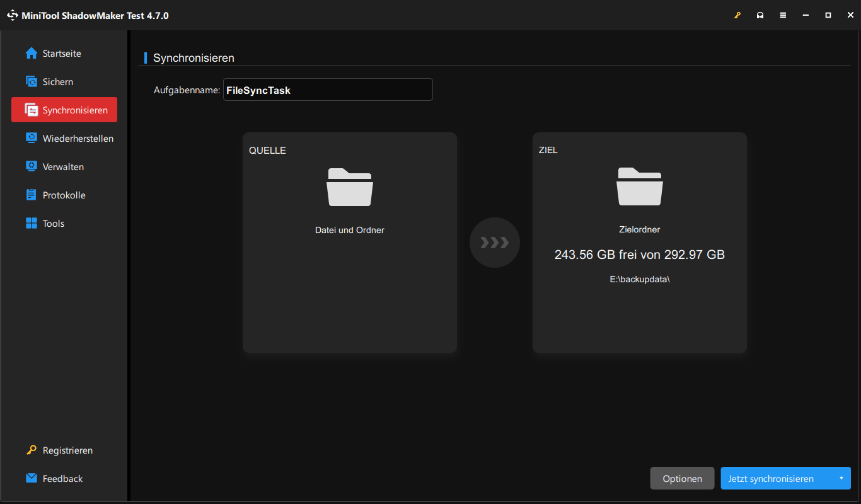Choose destination via ZIEL folder icon
This screenshot has width=861, height=504.
click(640, 186)
